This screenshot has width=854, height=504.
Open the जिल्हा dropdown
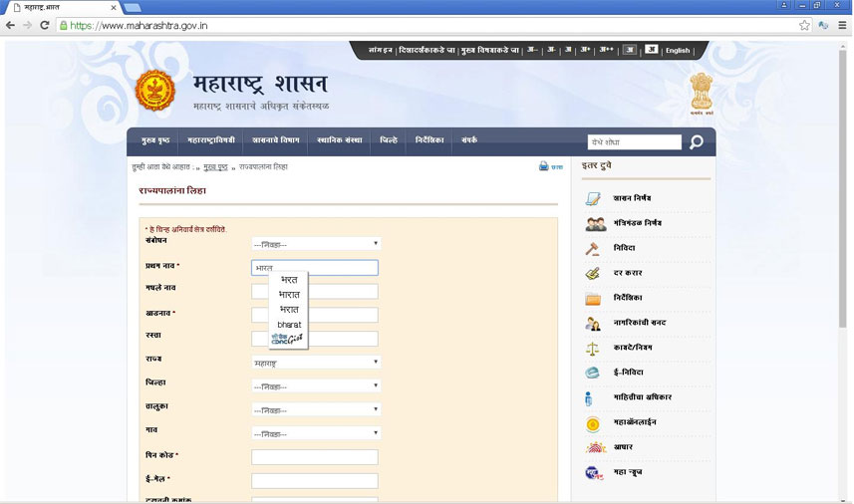tap(316, 386)
